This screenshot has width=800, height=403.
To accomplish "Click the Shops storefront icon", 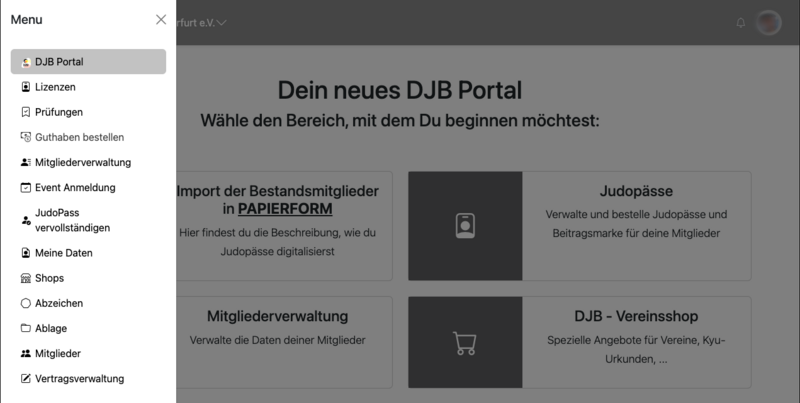I will (26, 278).
